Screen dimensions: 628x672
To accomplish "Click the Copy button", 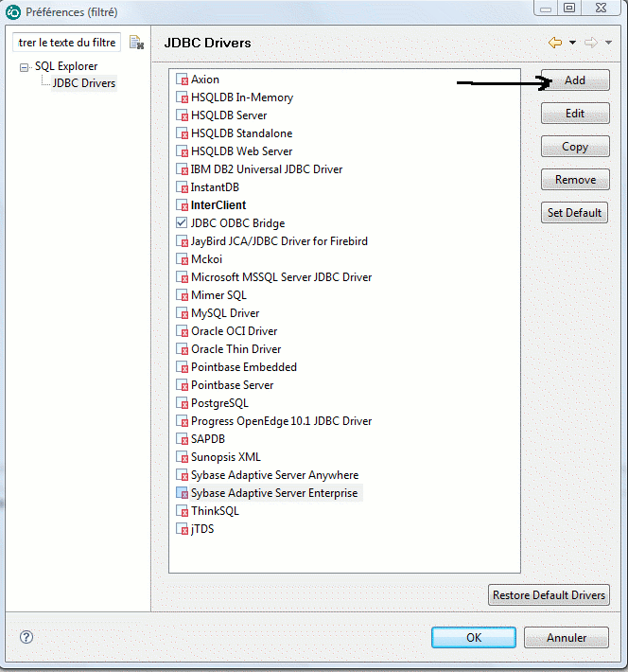I will 575,147.
